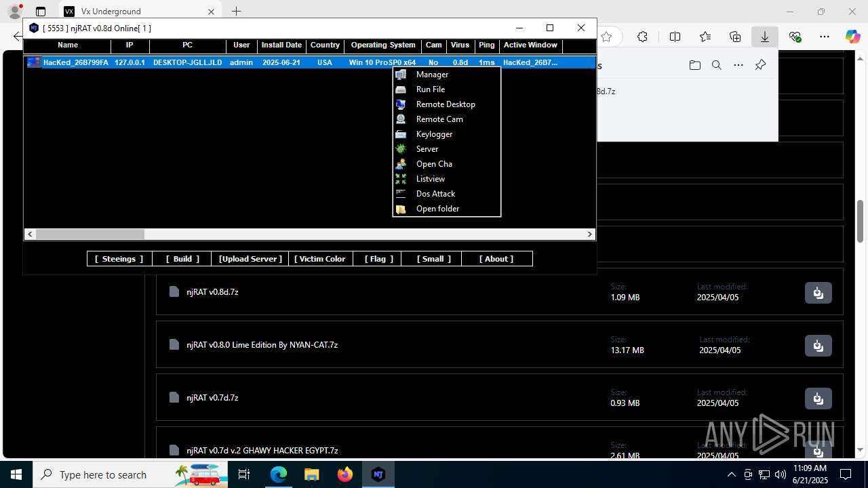
Task: Click the njRAT scrollbar right arrow
Action: click(x=590, y=234)
